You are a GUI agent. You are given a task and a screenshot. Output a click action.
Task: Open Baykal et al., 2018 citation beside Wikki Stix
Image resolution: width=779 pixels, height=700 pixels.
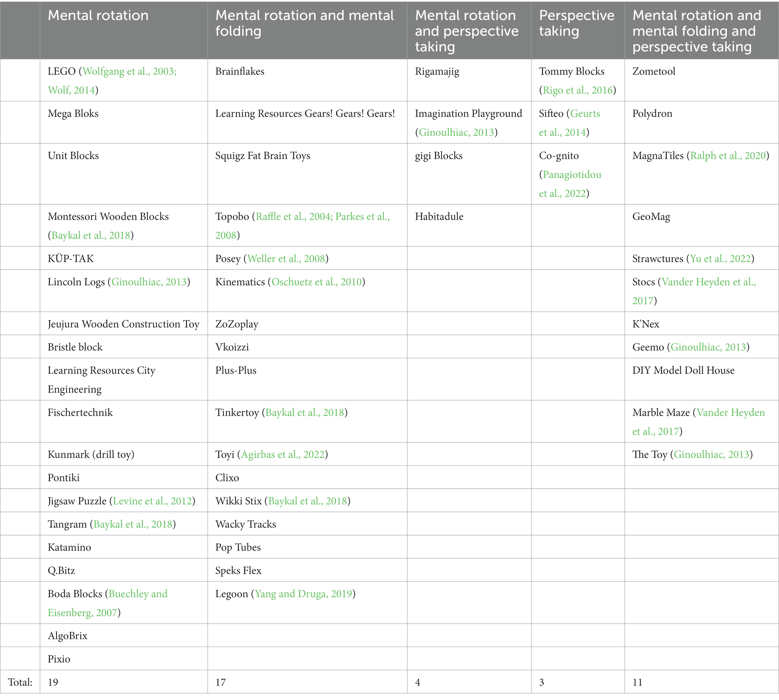[308, 501]
